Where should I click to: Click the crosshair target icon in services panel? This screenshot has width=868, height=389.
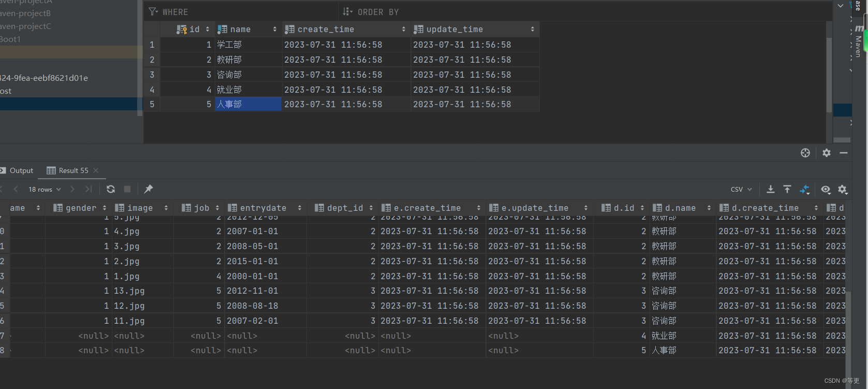[x=805, y=153]
